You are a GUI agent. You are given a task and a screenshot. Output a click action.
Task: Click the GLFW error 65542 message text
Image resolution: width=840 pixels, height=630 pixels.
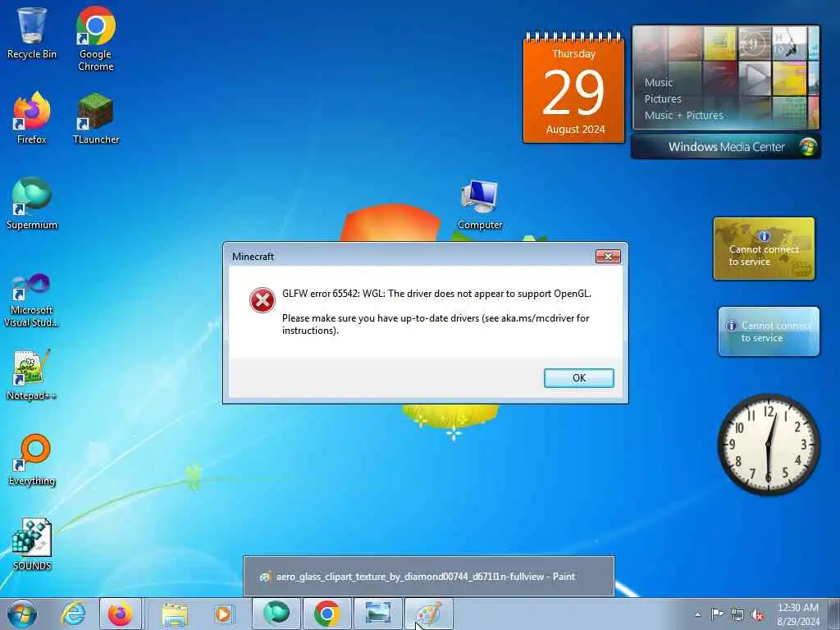(436, 294)
